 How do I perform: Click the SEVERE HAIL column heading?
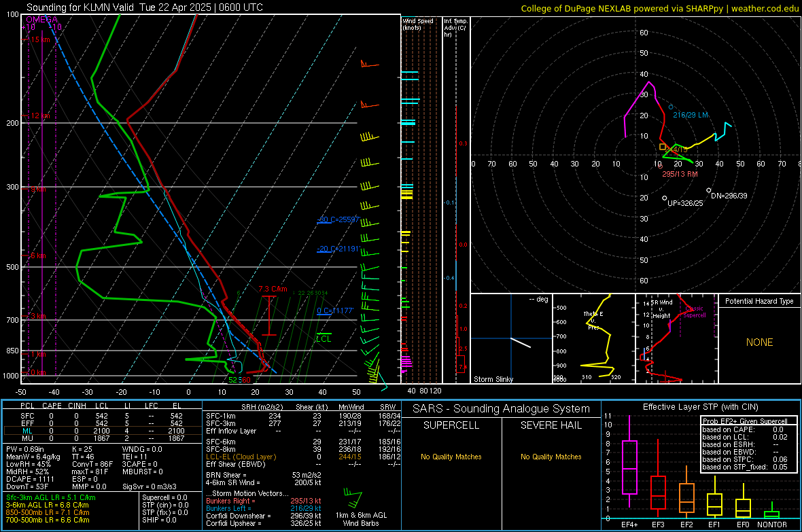coord(551,425)
